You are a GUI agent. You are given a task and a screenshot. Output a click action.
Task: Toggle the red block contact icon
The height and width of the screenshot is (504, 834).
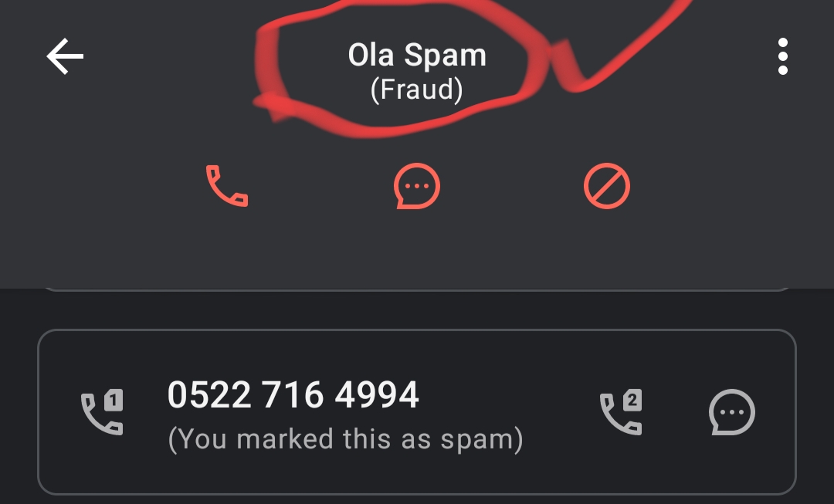607,187
